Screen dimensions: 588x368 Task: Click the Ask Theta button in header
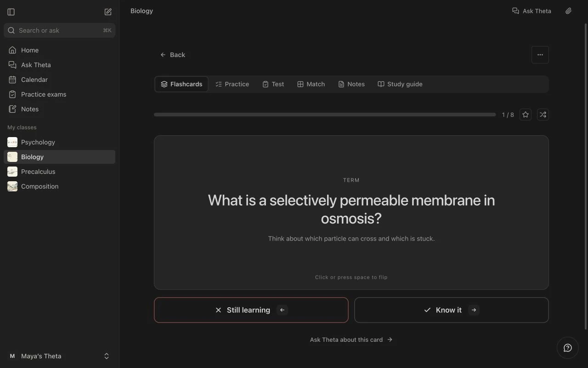click(x=531, y=11)
